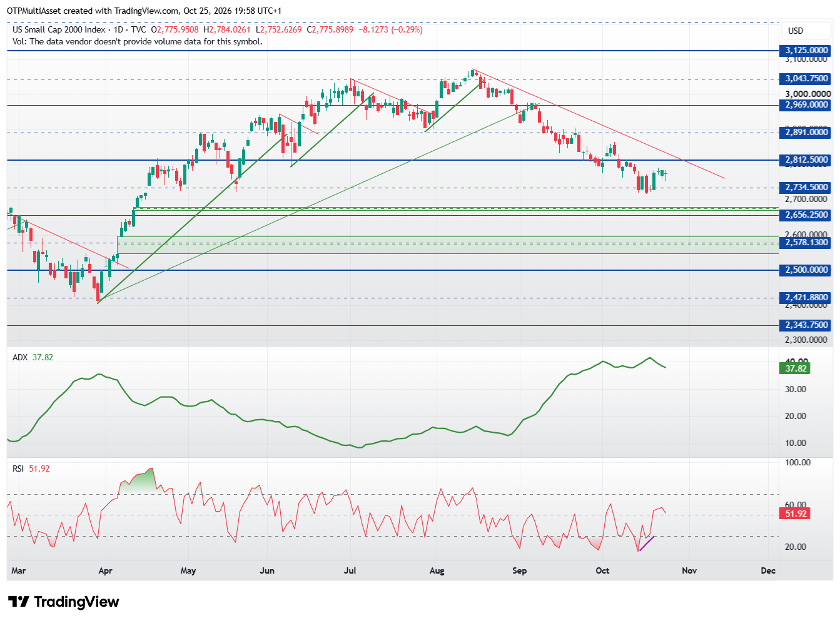Click the May label on time axis
This screenshot has height=623, width=840.
pyautogui.click(x=188, y=570)
